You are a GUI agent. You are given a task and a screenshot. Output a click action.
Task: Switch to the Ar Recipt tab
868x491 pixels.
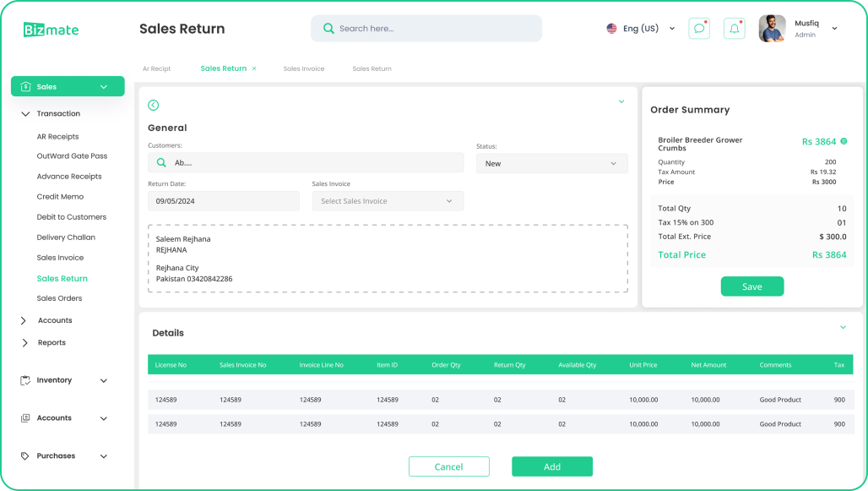156,68
